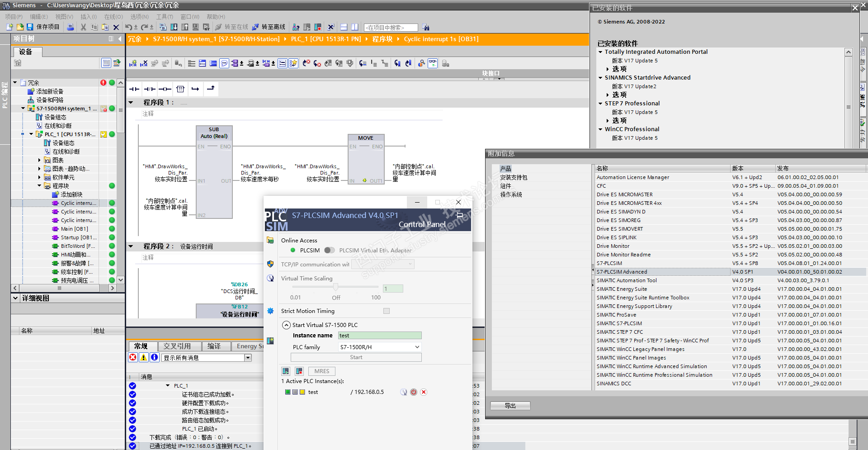Open the 编辑(E) menu
This screenshot has height=450, width=868.
(39, 17)
